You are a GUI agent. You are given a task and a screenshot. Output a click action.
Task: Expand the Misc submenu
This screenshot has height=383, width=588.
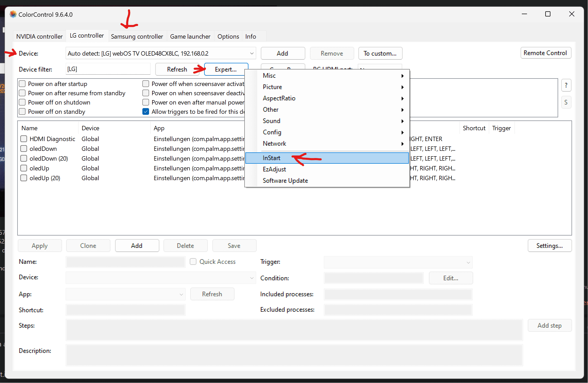[327, 75]
